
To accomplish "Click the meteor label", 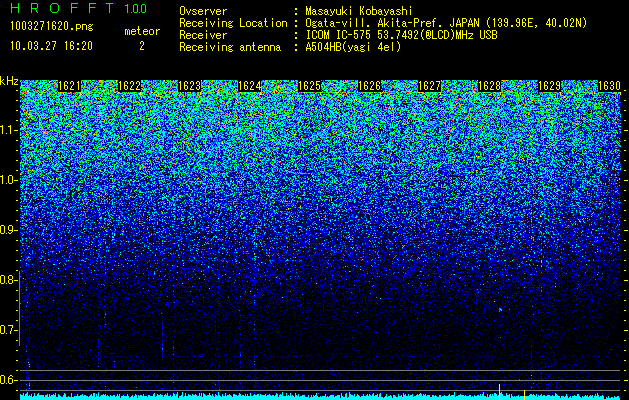I will tap(142, 31).
